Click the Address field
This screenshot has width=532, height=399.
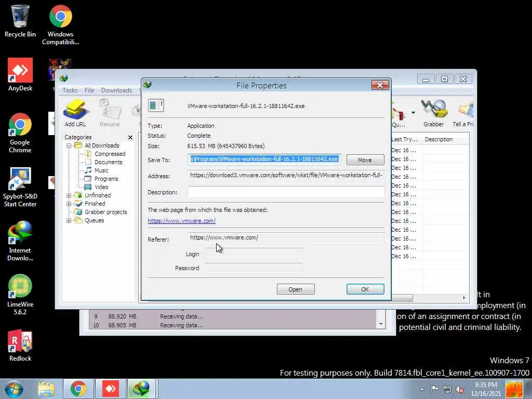pyautogui.click(x=286, y=176)
